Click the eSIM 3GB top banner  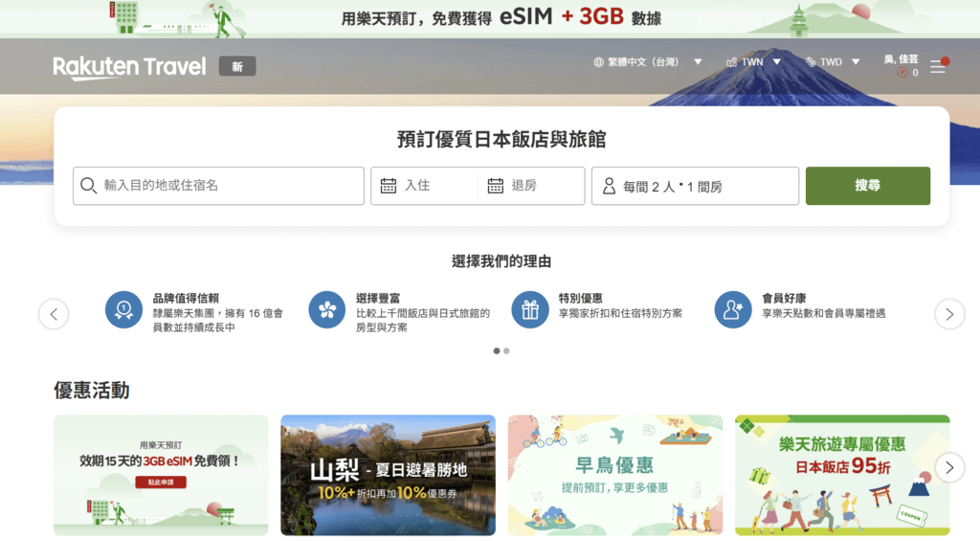pyautogui.click(x=490, y=19)
